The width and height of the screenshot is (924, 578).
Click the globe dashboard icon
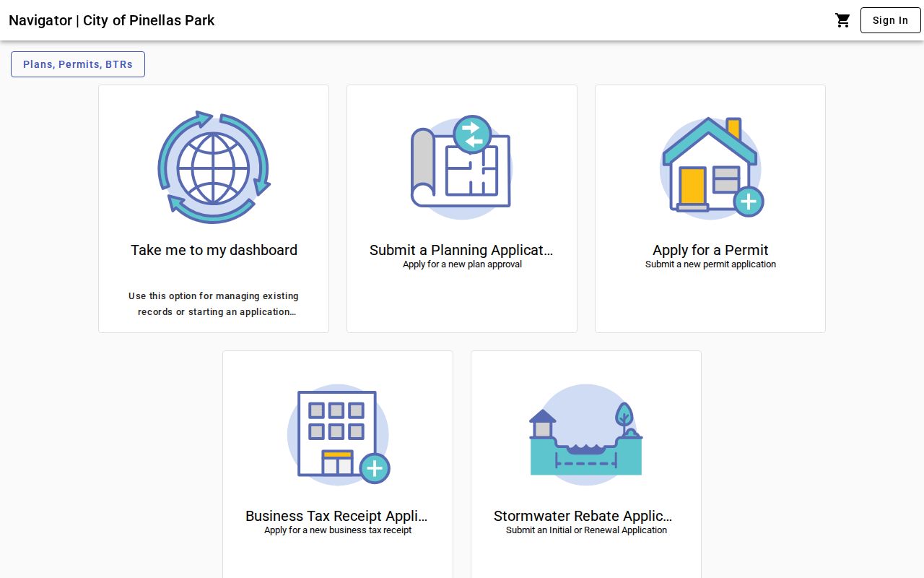coord(214,168)
